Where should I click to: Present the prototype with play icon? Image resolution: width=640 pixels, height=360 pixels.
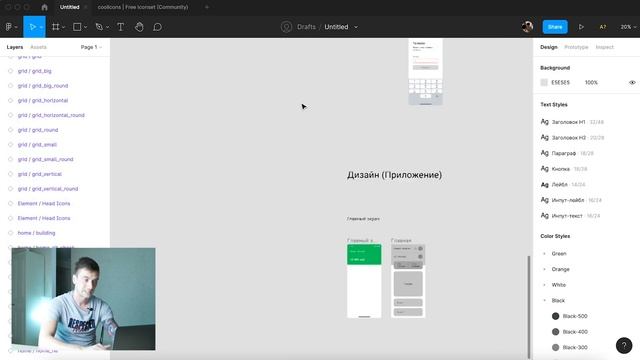coord(581,27)
